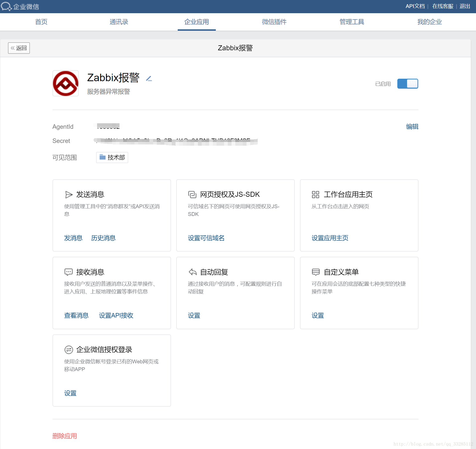Click the 编辑 link beside AgentId
476x449 pixels.
(412, 127)
